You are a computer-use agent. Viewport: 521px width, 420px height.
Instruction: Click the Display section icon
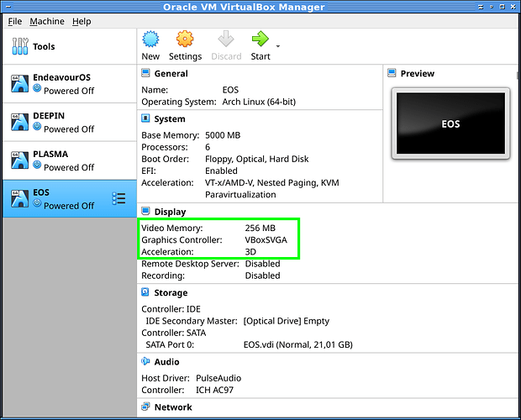click(146, 213)
